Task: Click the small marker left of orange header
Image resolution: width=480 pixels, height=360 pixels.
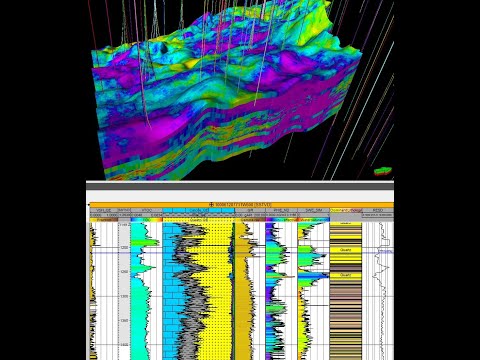Action: 88,204
